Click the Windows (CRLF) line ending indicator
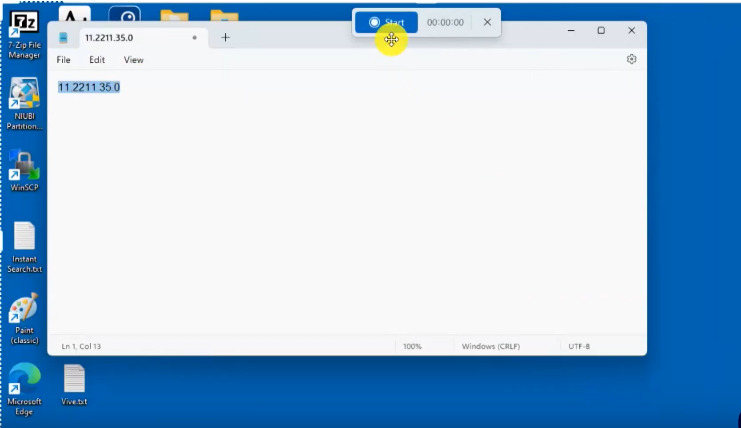The height and width of the screenshot is (428, 741). click(491, 346)
